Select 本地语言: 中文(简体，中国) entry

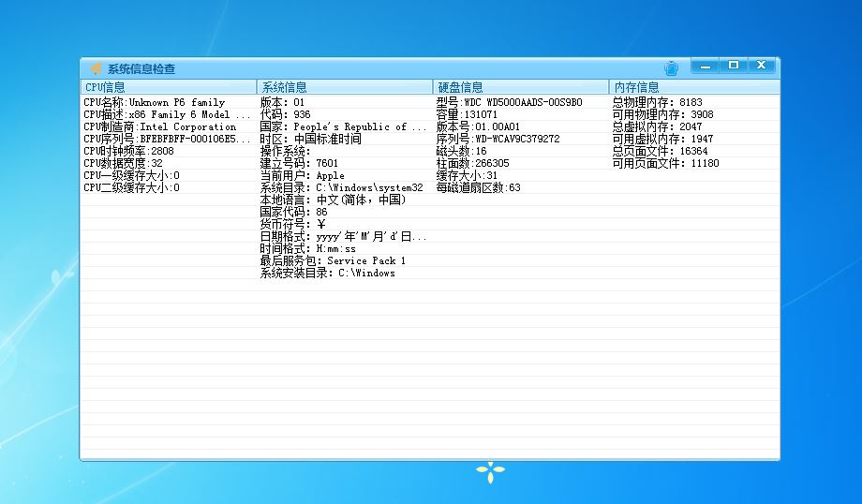pos(334,200)
